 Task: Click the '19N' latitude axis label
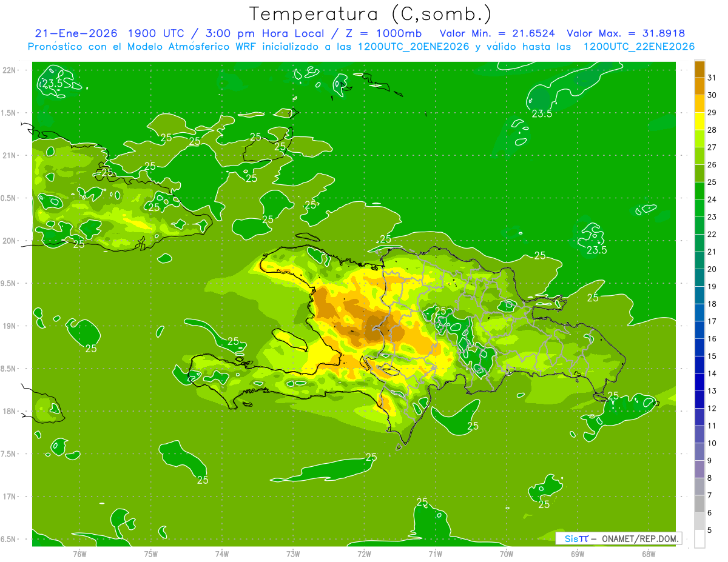tap(10, 326)
